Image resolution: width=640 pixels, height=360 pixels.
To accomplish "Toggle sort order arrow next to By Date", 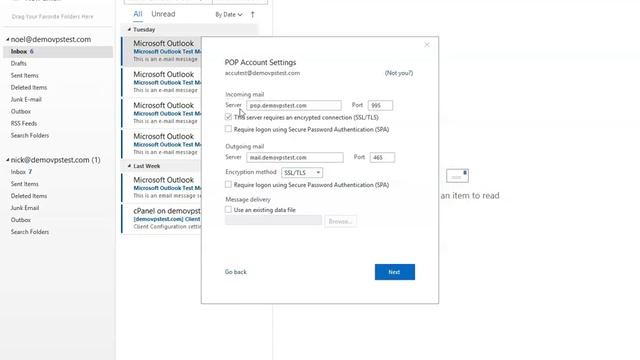I will click(x=253, y=15).
